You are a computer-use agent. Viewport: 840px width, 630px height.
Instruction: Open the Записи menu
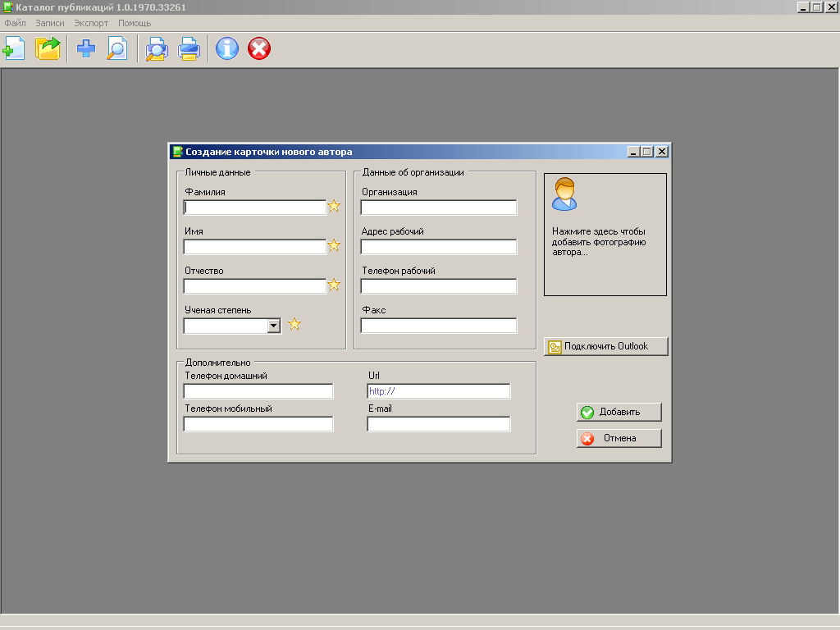50,23
